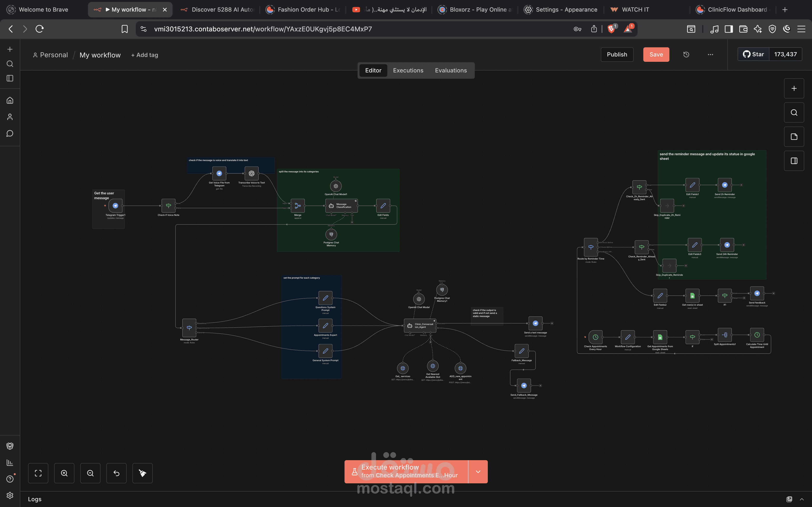Add a sticky note to canvas

pyautogui.click(x=794, y=136)
